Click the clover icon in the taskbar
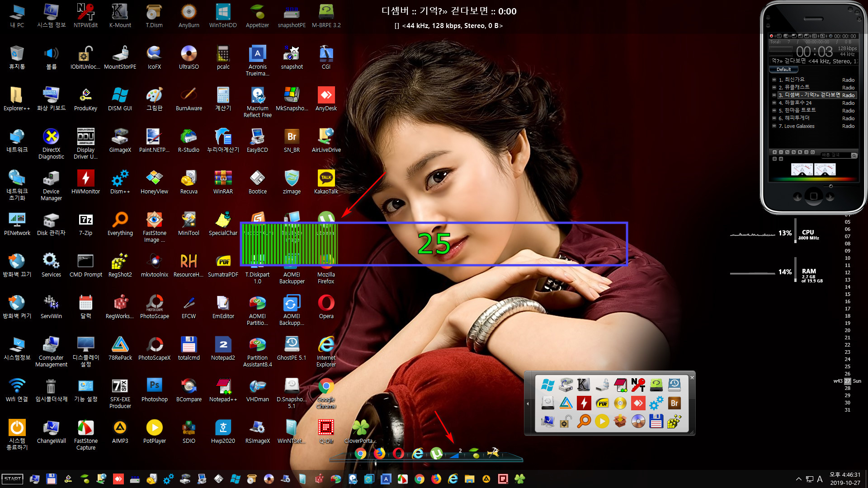The width and height of the screenshot is (868, 488). click(x=520, y=479)
